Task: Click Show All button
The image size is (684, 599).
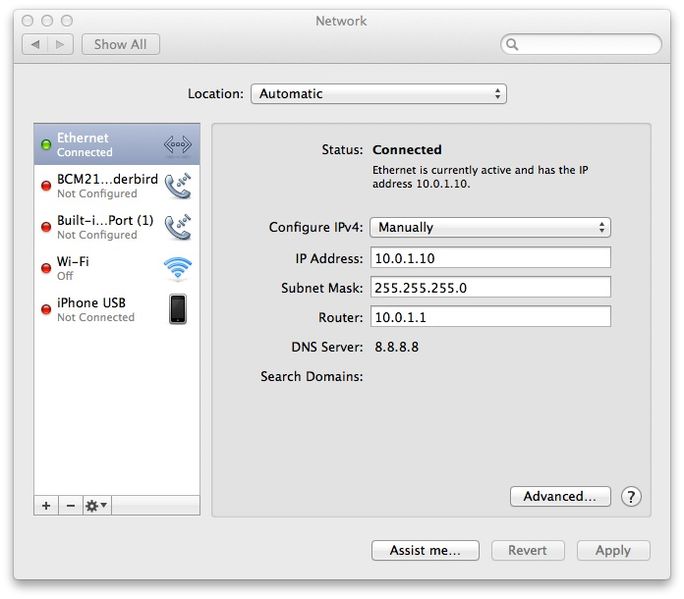Action: coord(120,44)
